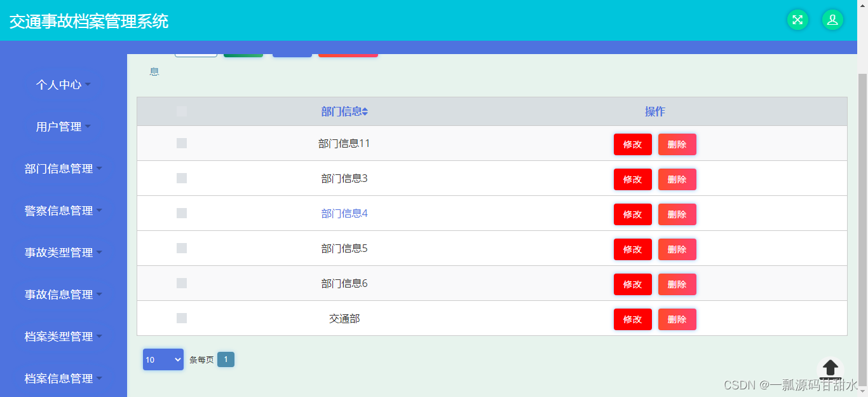Viewport: 868px width, 397px height.
Task: Click 修改 for 部门信息11
Action: click(x=633, y=144)
